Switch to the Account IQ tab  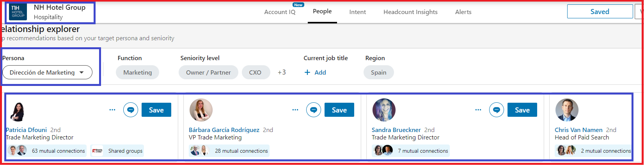pyautogui.click(x=280, y=12)
